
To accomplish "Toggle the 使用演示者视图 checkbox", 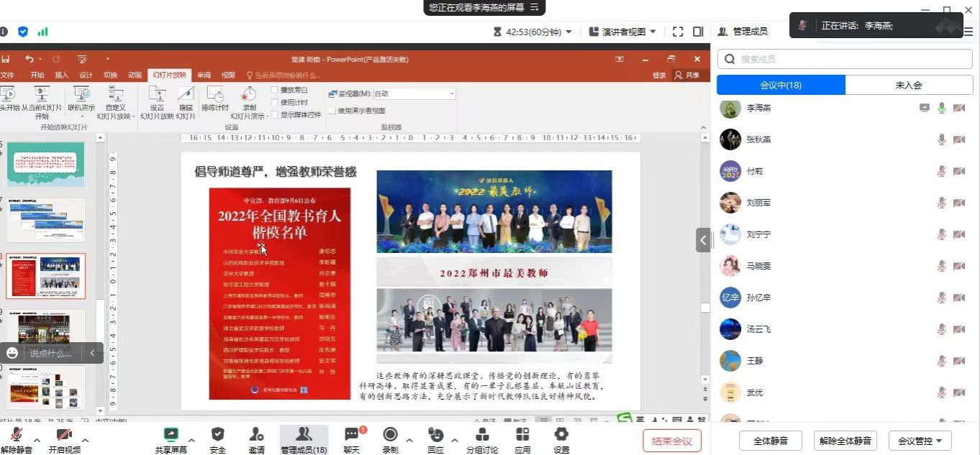I will point(332,111).
